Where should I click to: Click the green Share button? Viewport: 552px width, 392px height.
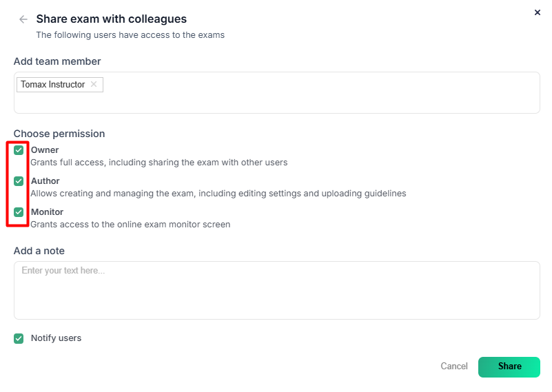(x=509, y=367)
